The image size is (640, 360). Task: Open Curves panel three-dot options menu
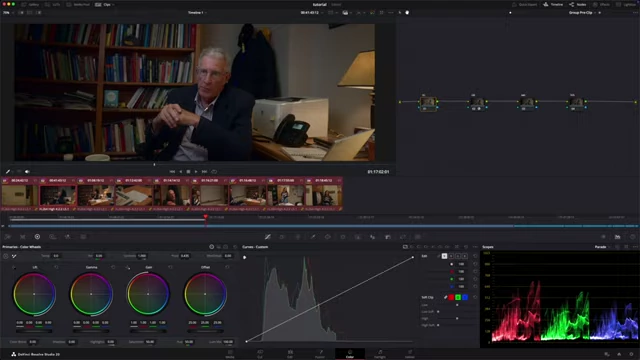475,247
